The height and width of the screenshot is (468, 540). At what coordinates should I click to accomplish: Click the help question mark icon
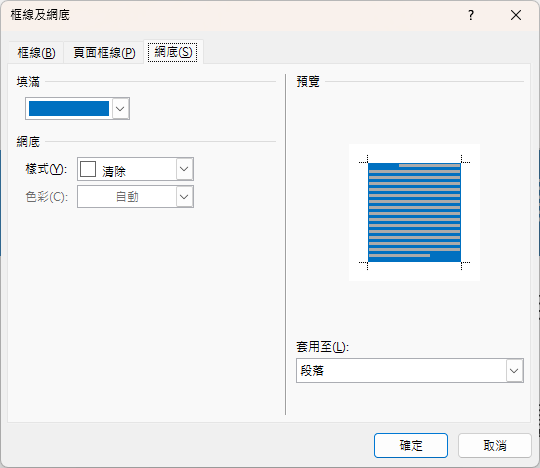pyautogui.click(x=471, y=15)
